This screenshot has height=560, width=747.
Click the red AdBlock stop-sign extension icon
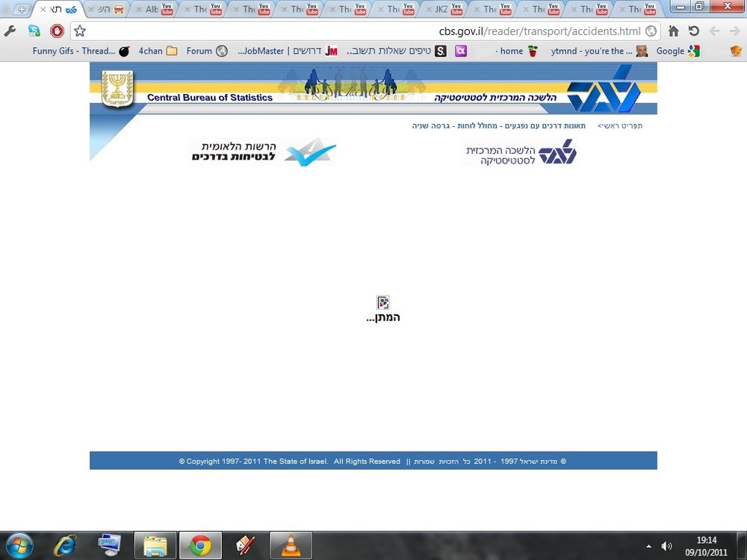pos(58,31)
